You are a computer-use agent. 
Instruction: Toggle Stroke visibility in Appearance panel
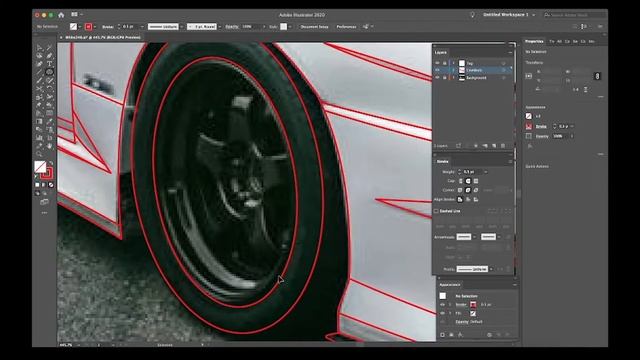click(x=442, y=304)
